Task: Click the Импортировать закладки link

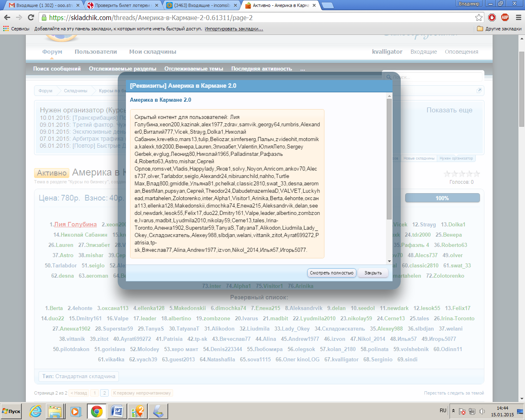Action: (234, 29)
